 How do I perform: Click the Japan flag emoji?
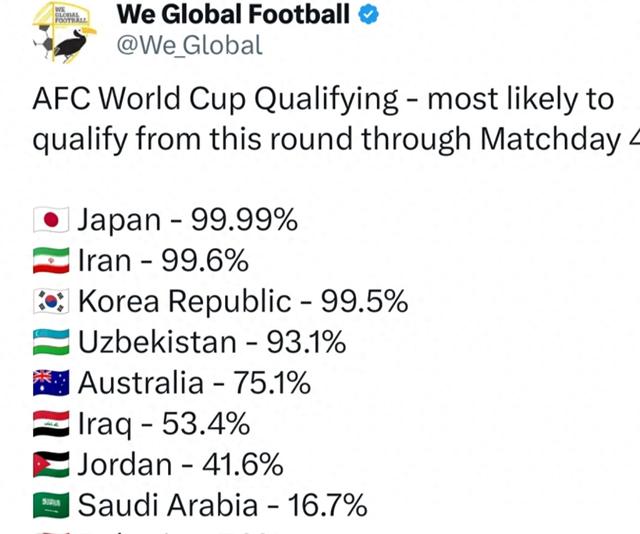point(51,220)
